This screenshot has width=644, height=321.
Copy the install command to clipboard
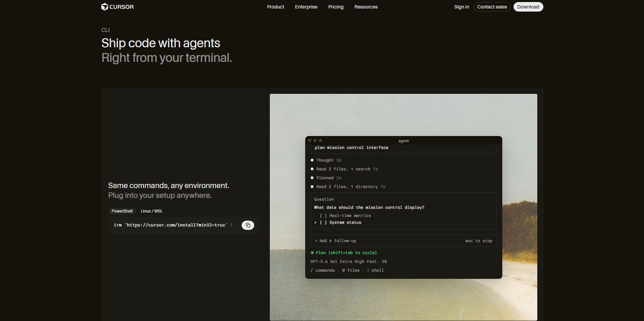point(248,225)
